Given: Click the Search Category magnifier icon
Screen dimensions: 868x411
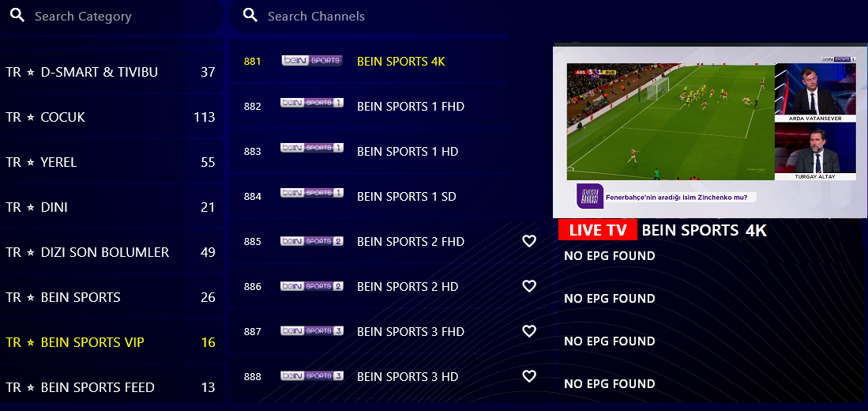Looking at the screenshot, I should click(17, 16).
